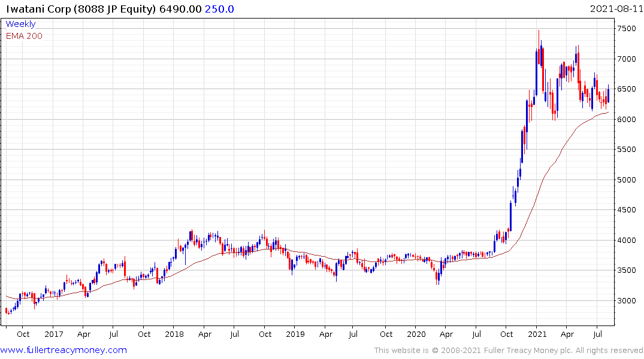The width and height of the screenshot is (644, 359).
Task: Select the 2017 year label on time axis
Action: [x=54, y=334]
